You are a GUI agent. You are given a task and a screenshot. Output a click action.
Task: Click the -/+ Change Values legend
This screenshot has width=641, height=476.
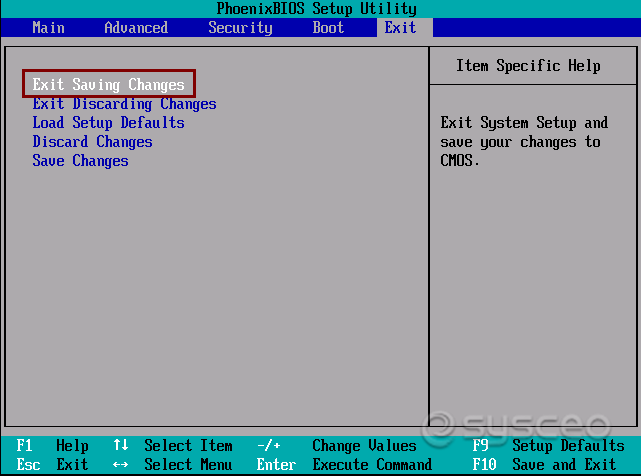337,445
